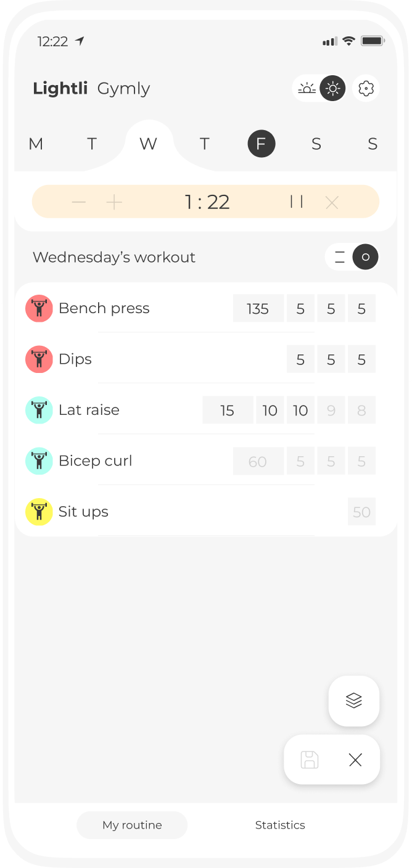The height and width of the screenshot is (868, 412).
Task: Open the layers floating action button
Action: [x=353, y=701]
